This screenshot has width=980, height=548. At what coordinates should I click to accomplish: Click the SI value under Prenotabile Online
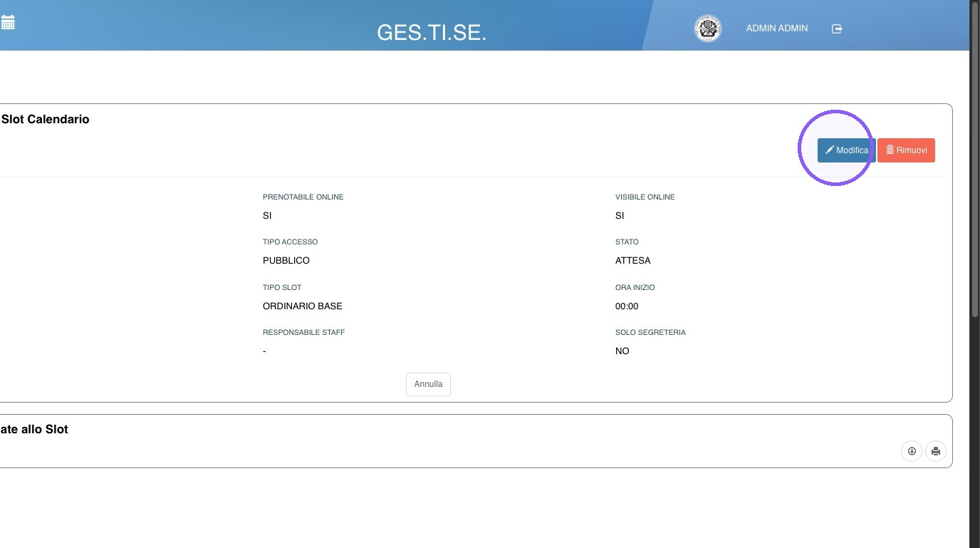pyautogui.click(x=267, y=216)
